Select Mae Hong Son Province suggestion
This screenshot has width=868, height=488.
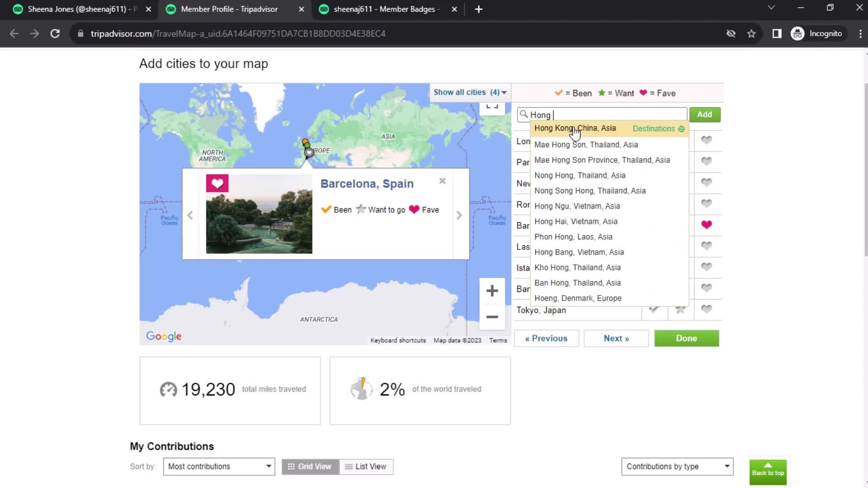[x=609, y=160]
